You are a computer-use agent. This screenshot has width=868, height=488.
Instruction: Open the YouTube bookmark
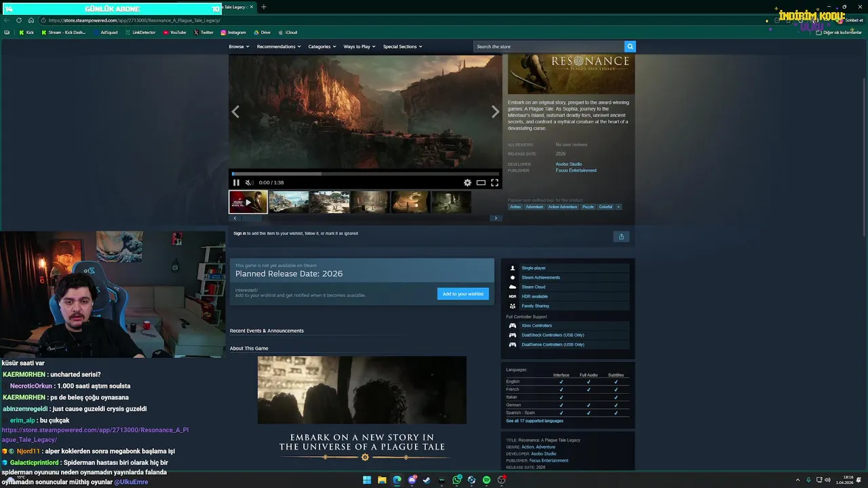pyautogui.click(x=174, y=33)
